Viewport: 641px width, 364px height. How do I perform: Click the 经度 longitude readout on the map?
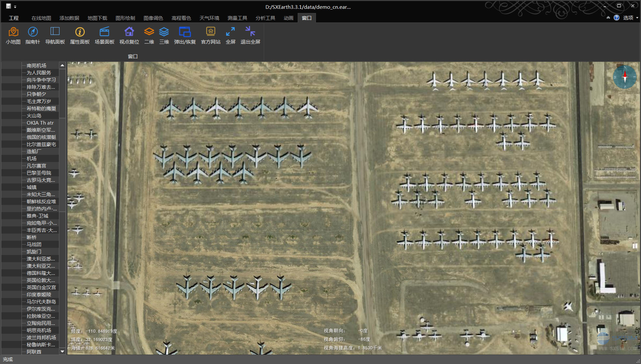point(94,331)
